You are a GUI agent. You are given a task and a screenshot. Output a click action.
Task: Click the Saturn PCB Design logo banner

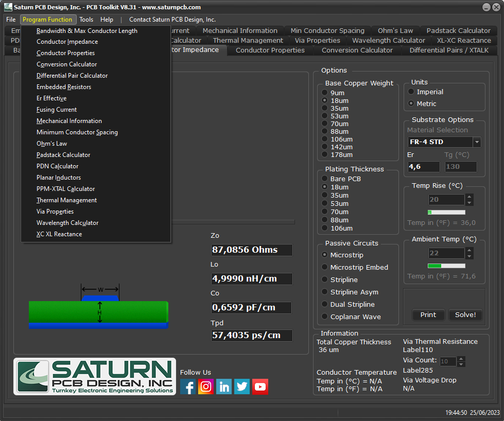coord(95,376)
